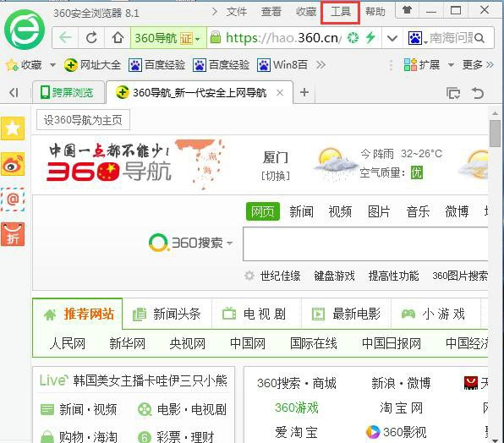
Task: Click the skin shirt icon
Action: (407, 10)
